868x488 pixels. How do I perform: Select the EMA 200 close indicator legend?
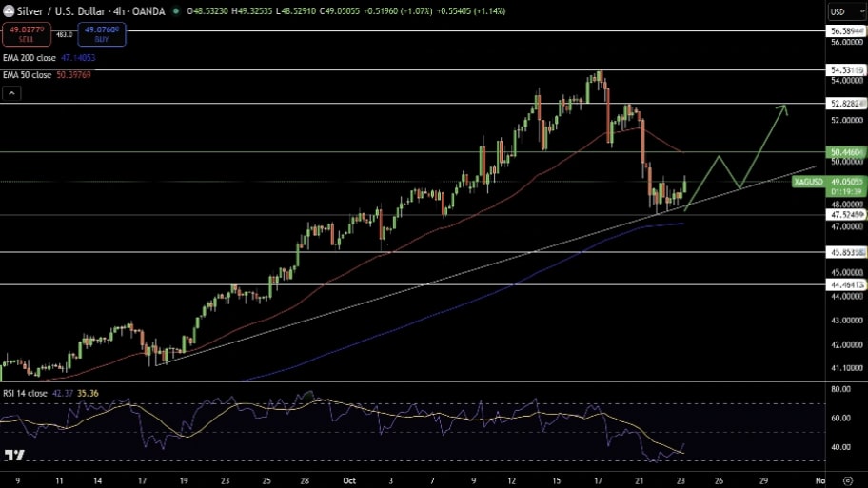(x=49, y=58)
